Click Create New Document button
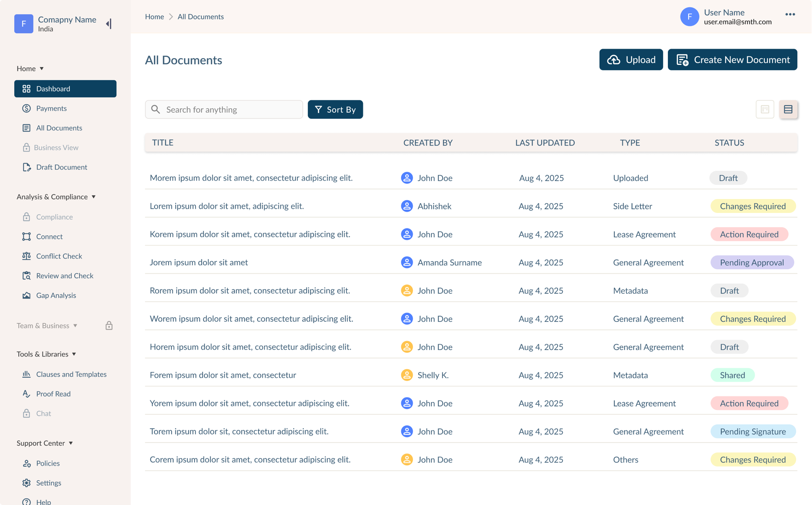 point(732,60)
